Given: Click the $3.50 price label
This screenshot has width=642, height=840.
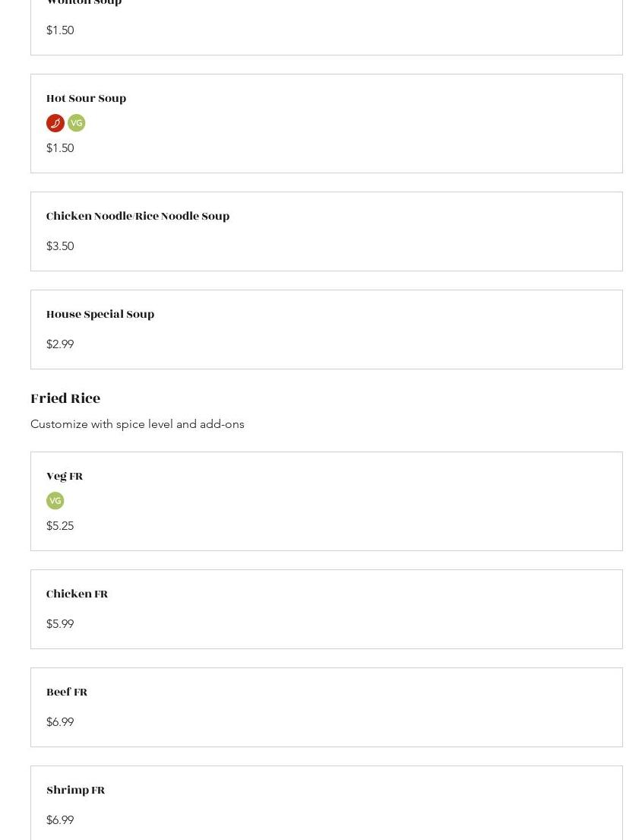Looking at the screenshot, I should pyautogui.click(x=60, y=246).
